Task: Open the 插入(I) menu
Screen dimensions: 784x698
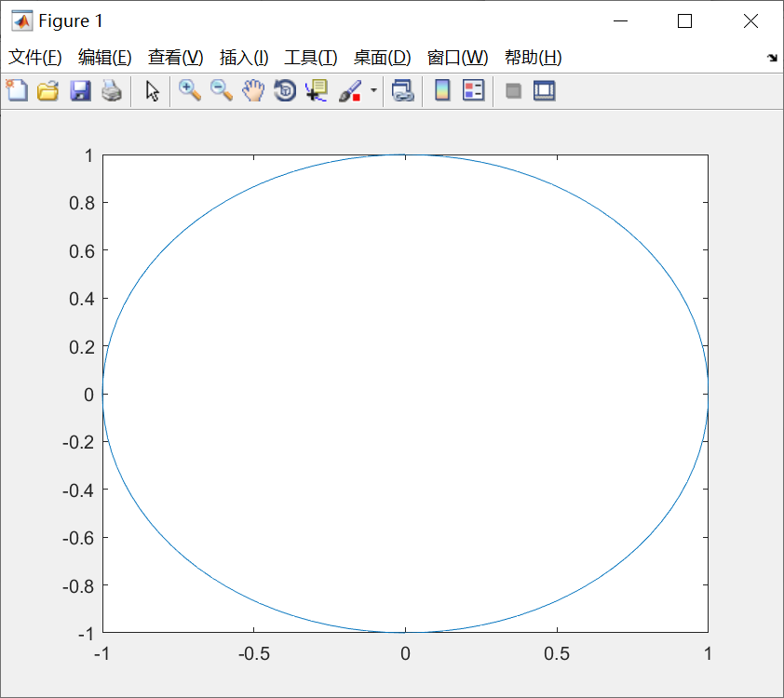Action: (x=244, y=58)
